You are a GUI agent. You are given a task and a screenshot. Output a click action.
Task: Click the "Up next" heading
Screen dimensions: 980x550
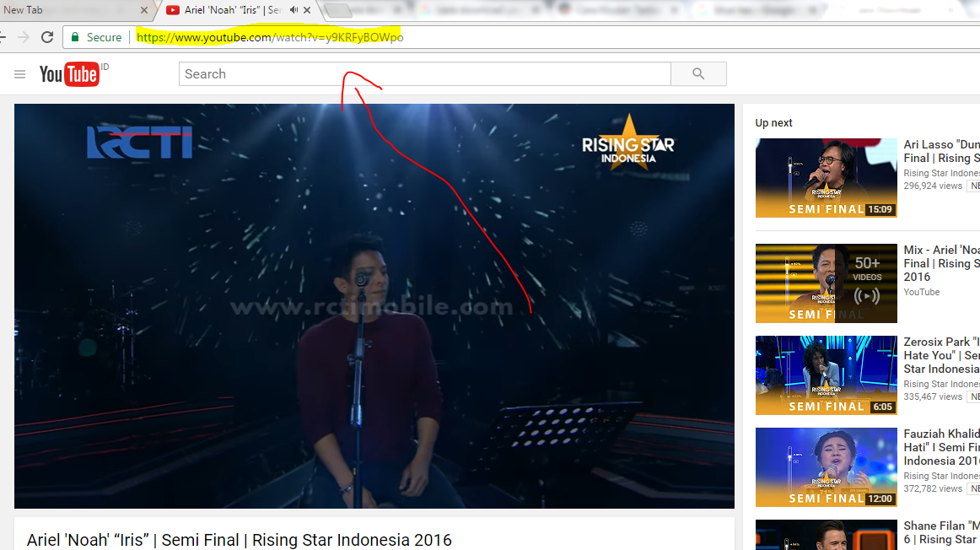pos(773,123)
